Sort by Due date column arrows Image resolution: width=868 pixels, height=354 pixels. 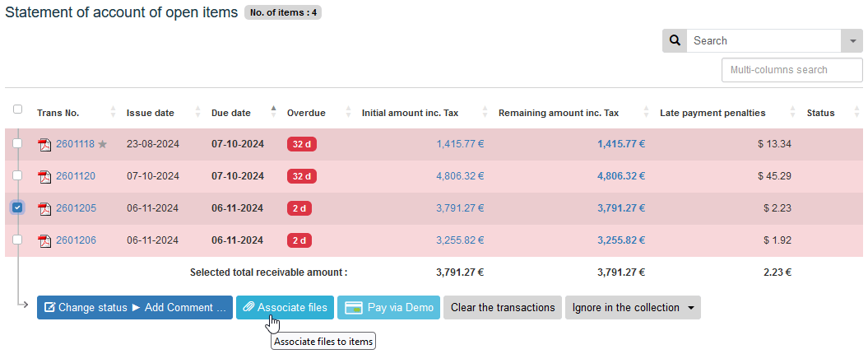click(273, 112)
